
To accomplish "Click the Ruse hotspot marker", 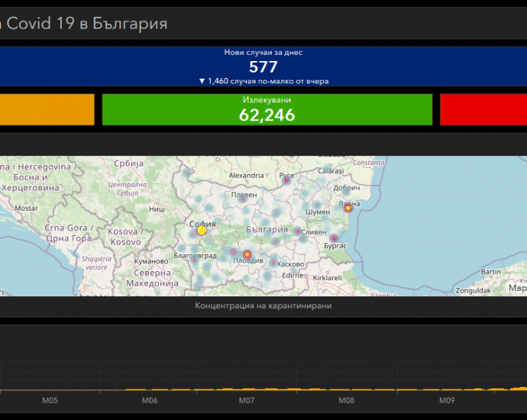I will 286,180.
